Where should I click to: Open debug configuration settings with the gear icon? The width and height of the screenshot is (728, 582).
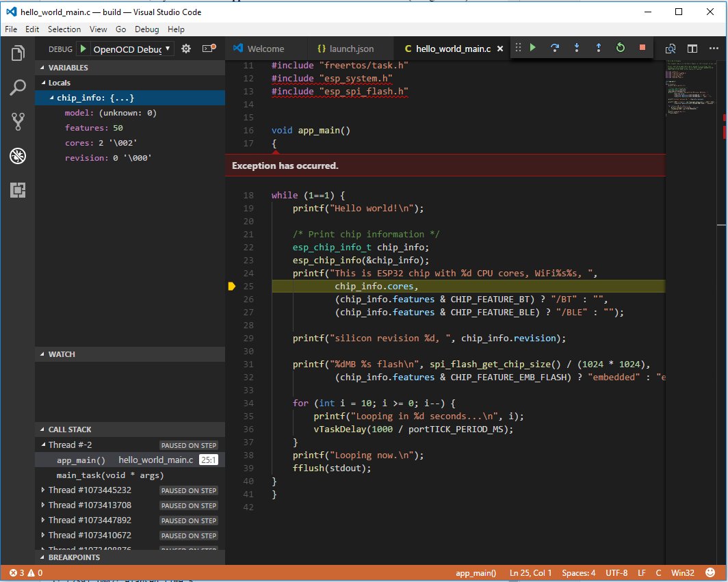point(185,49)
